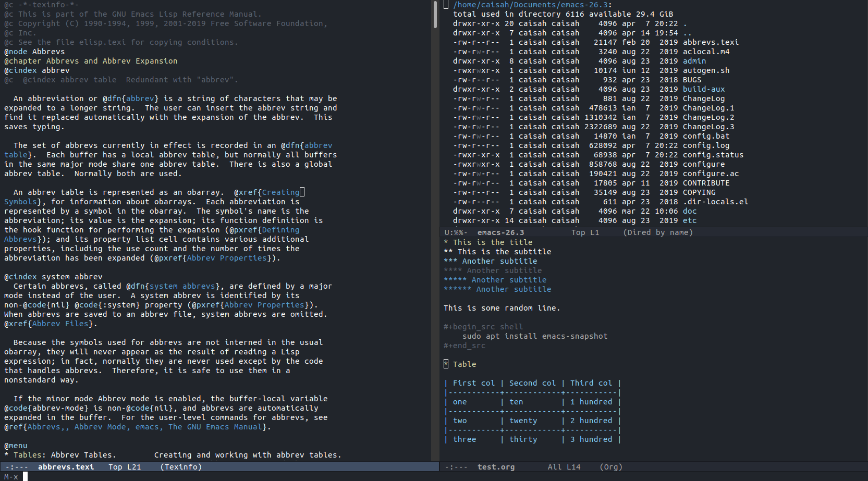Click 'This is some random line.' text
Viewport: 868px width, 481px height.
tap(502, 308)
